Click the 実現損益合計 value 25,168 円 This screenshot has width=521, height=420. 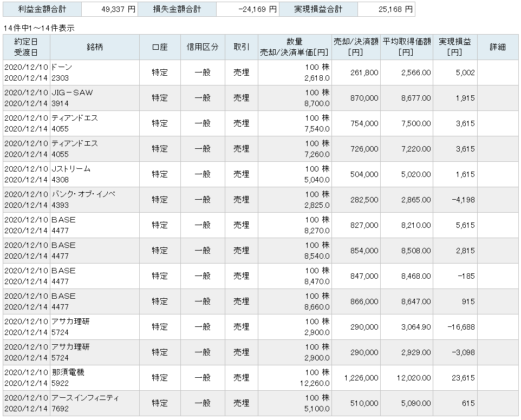coord(386,9)
